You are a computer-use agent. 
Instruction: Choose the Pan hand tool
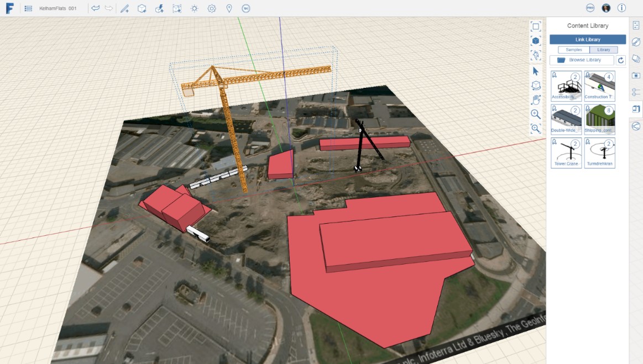pyautogui.click(x=536, y=100)
